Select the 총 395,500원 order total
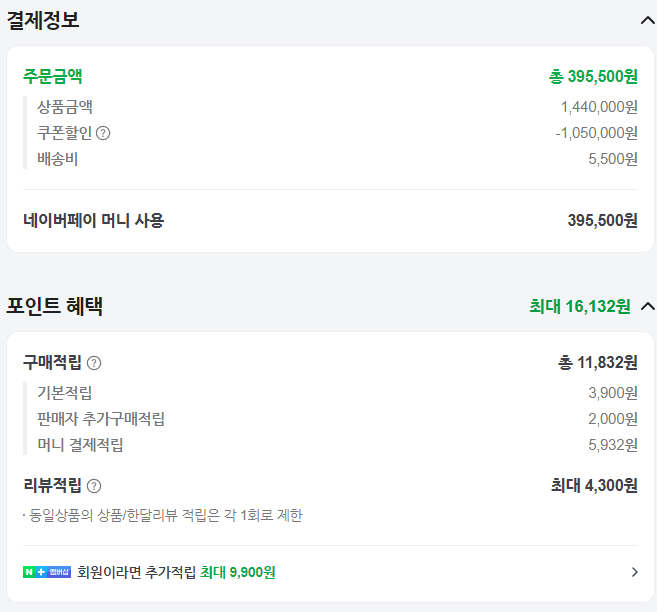 tap(593, 76)
